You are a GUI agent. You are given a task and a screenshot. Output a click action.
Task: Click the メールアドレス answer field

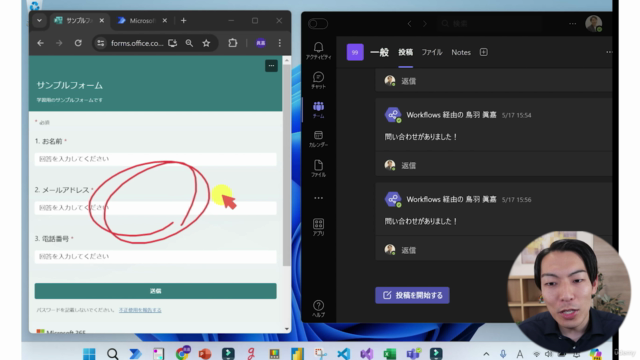pos(156,208)
